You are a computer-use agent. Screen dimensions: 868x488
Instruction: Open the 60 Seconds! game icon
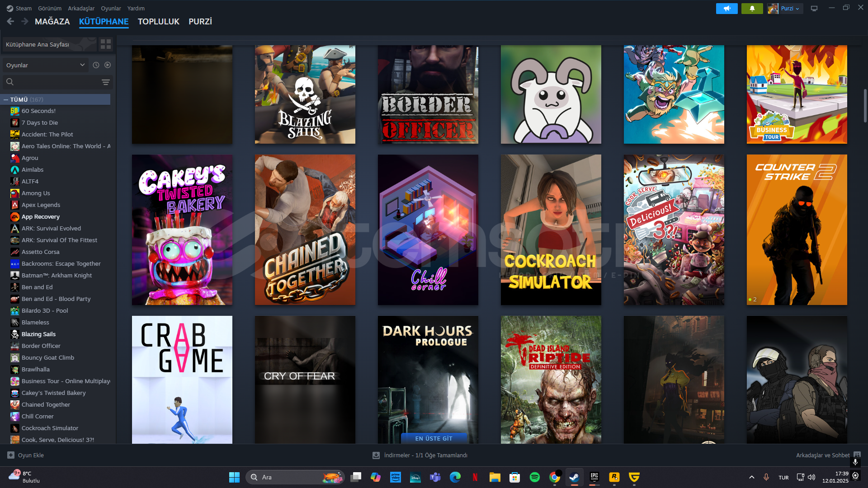tap(14, 111)
